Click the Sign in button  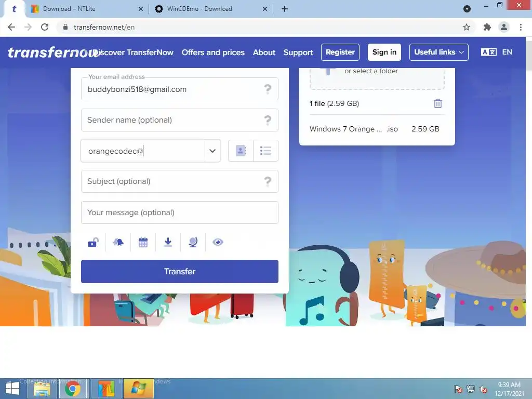384,52
